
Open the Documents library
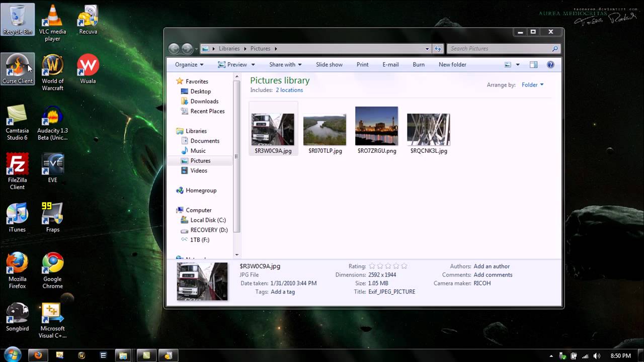pos(199,141)
